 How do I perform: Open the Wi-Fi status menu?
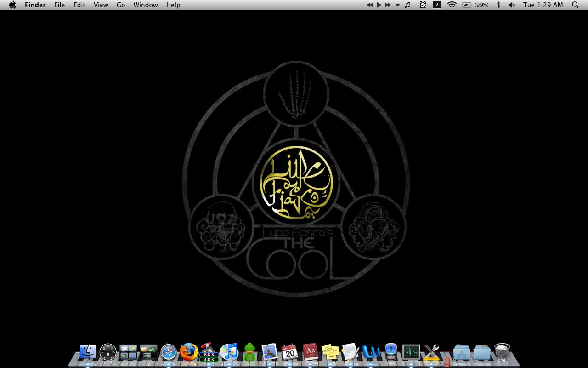pyautogui.click(x=452, y=5)
